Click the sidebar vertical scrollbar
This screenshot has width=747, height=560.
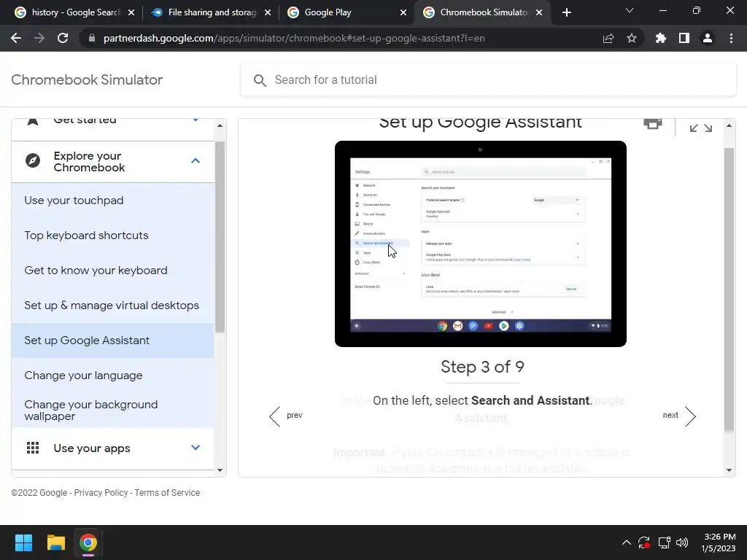coord(220,237)
